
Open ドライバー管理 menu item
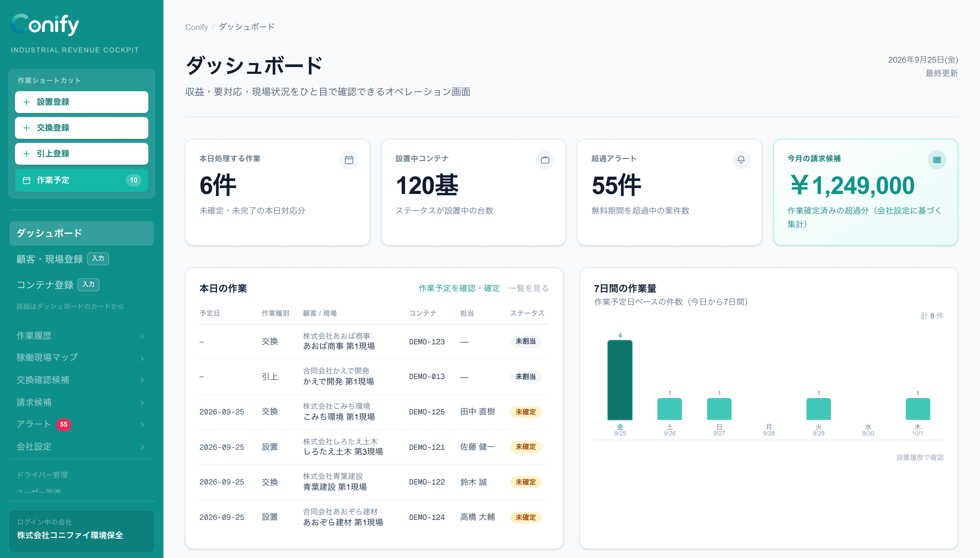42,475
